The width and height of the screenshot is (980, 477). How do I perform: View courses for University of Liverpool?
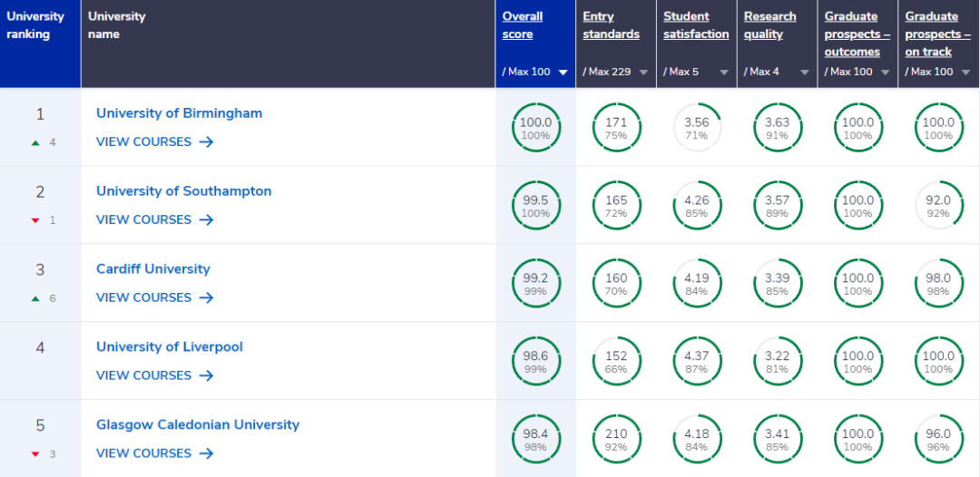tap(155, 375)
